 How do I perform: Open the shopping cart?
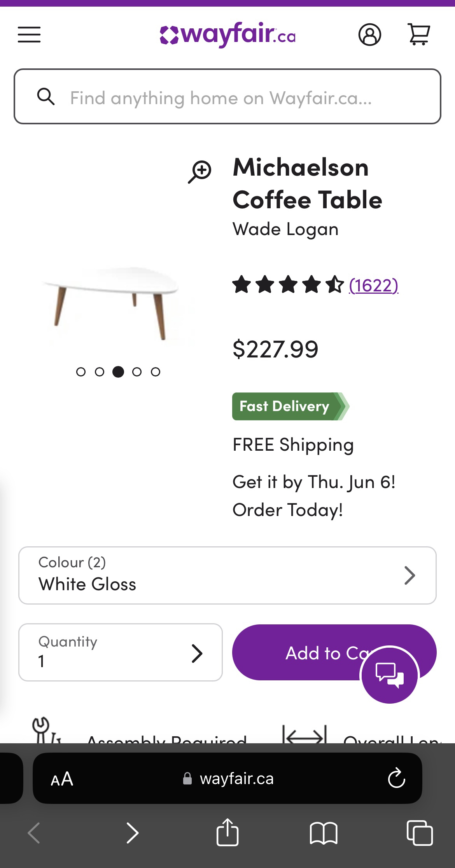coord(418,35)
